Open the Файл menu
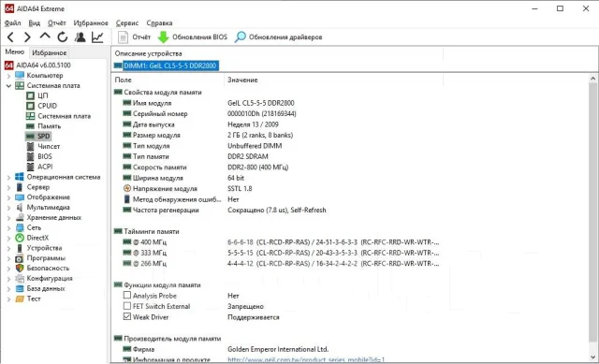Viewport: 599px width, 364px height. [12, 22]
